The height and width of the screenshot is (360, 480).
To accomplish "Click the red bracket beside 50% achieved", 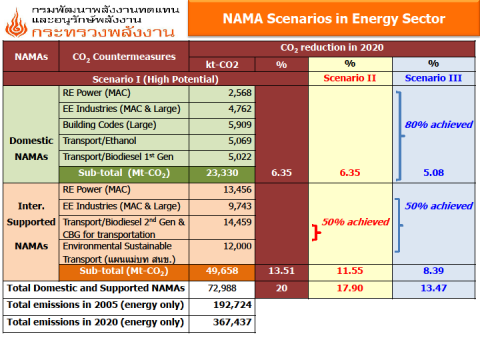I will pyautogui.click(x=316, y=232).
